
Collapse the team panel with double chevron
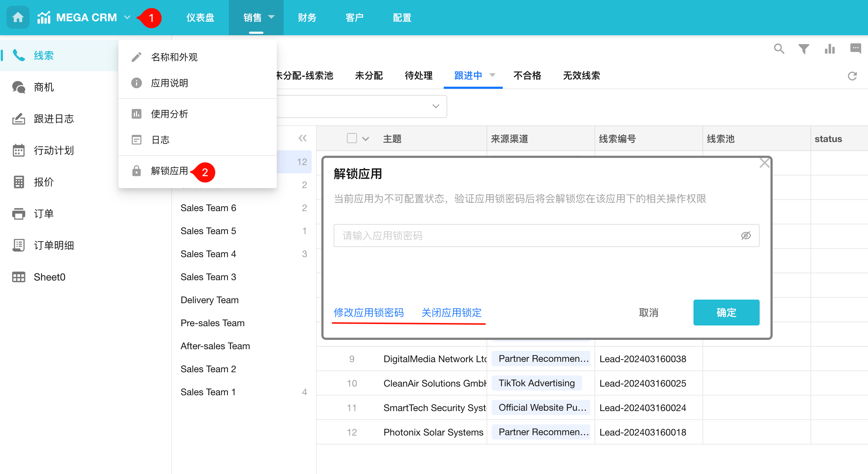point(302,138)
